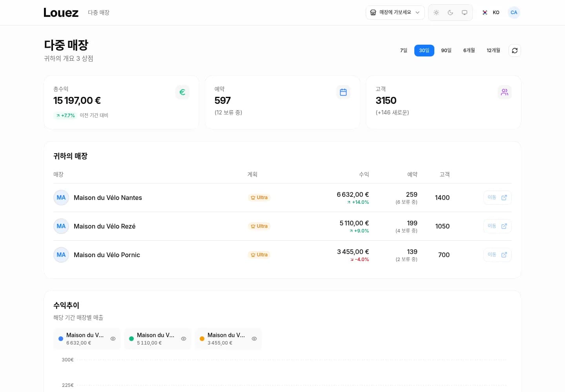
Task: Toggle visibility of the 6 632,00 € series
Action: coord(113,339)
